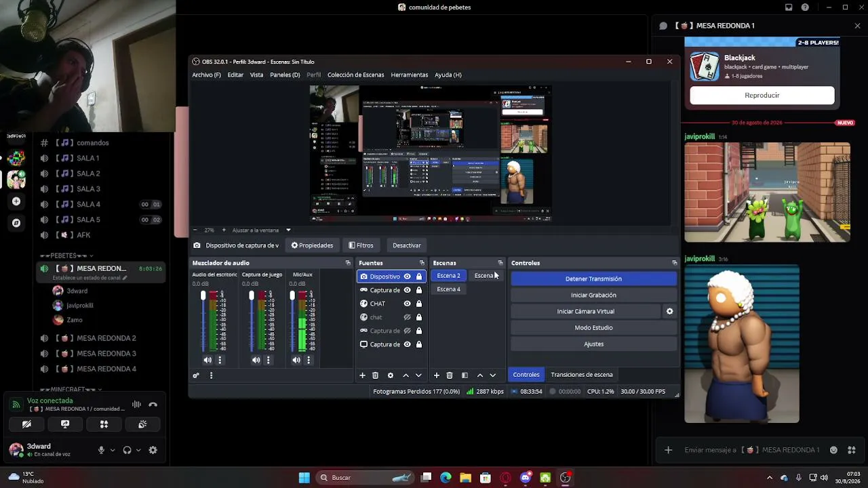Remove selected source with Fuentes trash icon
Screen dimensions: 868x488
click(x=375, y=375)
